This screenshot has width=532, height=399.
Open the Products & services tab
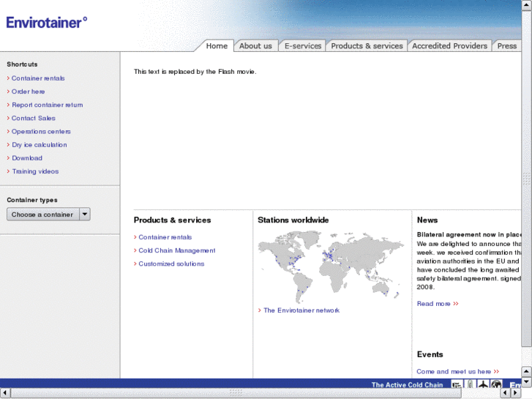(367, 46)
